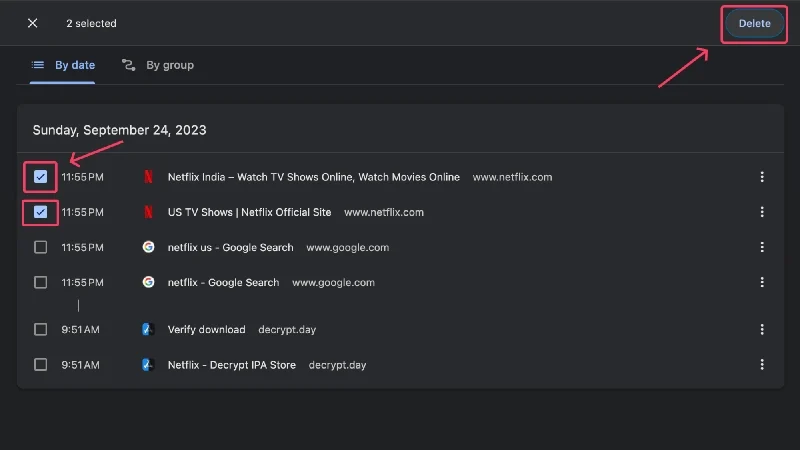Screen dimensions: 800x450
Task: Open netflix us - Google Search link
Action: [x=231, y=247]
